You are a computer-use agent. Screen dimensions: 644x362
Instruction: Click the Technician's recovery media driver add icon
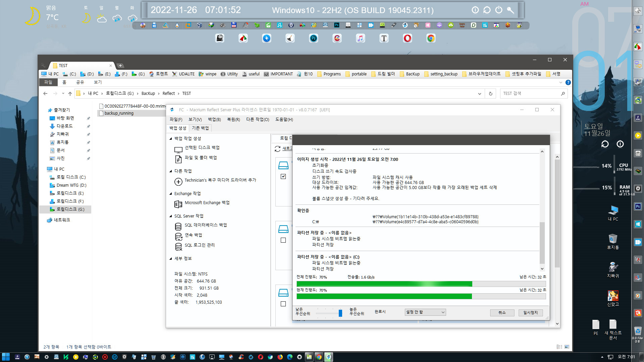178,181
